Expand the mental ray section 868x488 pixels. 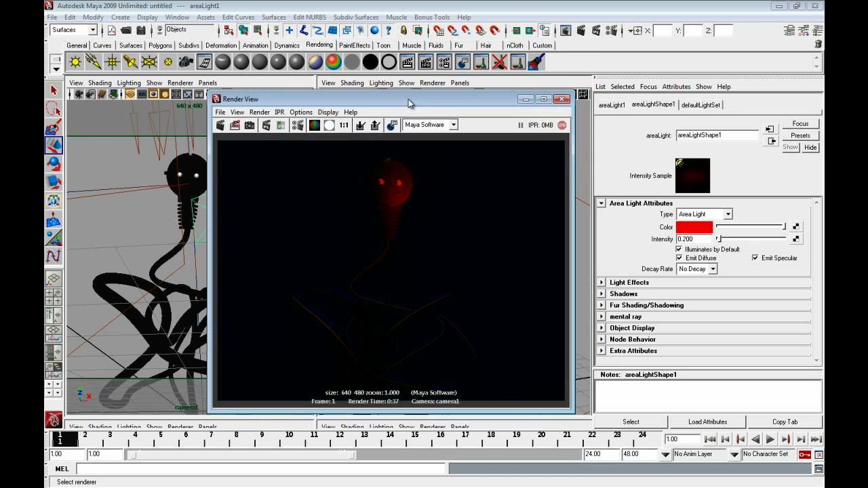[x=601, y=317]
